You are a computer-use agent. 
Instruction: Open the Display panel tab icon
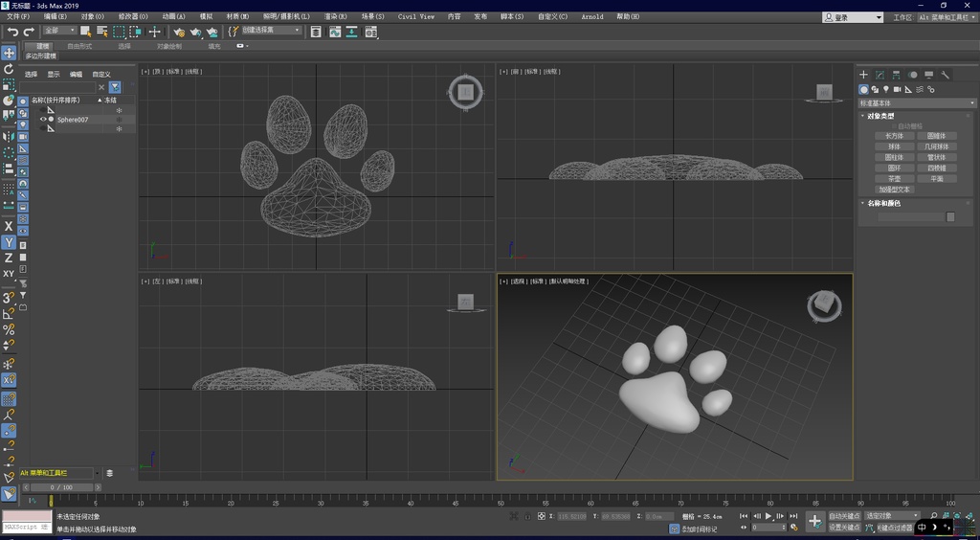point(928,75)
